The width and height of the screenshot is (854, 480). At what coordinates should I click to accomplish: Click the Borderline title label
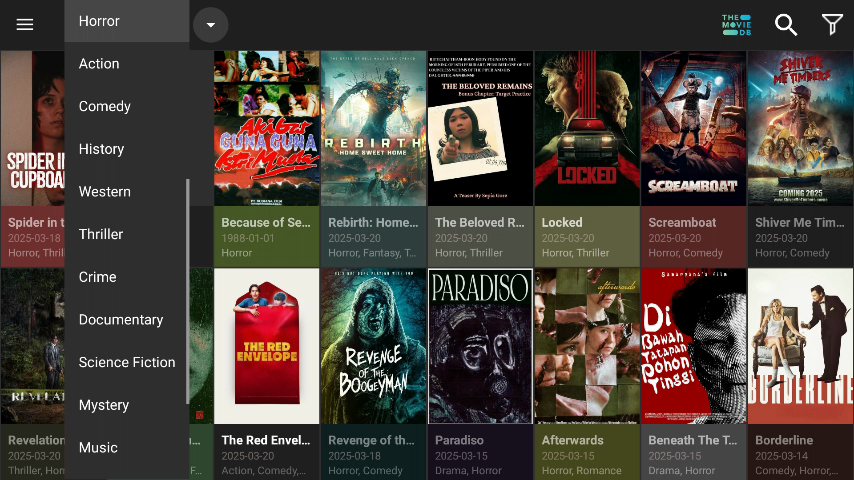click(x=785, y=440)
